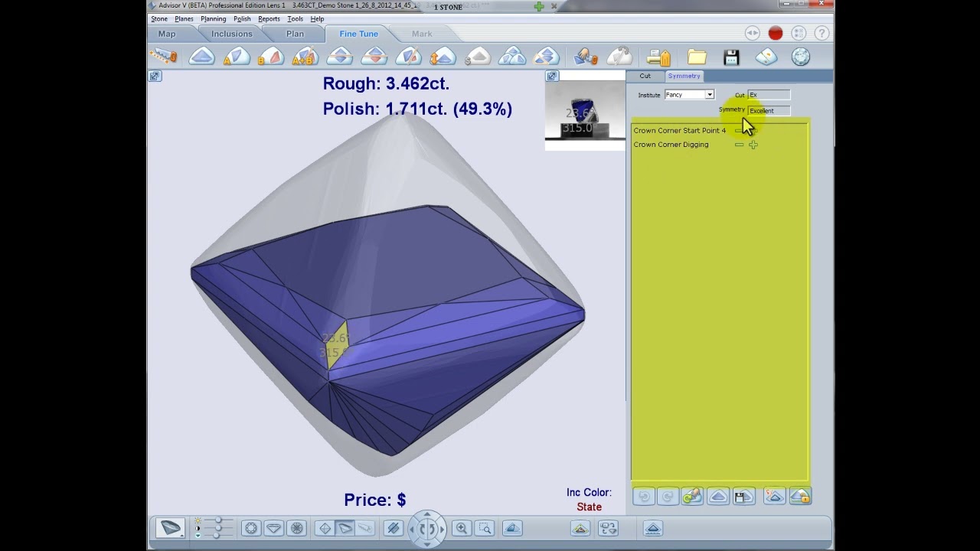This screenshot has height=551, width=980.
Task: Click the multiple diamonds icon
Action: [x=512, y=56]
